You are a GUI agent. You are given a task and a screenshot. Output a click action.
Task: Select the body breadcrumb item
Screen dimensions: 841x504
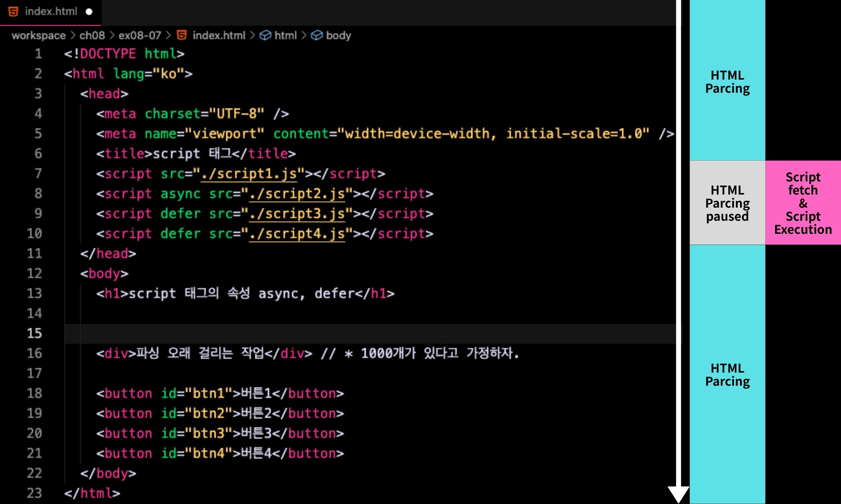(338, 35)
